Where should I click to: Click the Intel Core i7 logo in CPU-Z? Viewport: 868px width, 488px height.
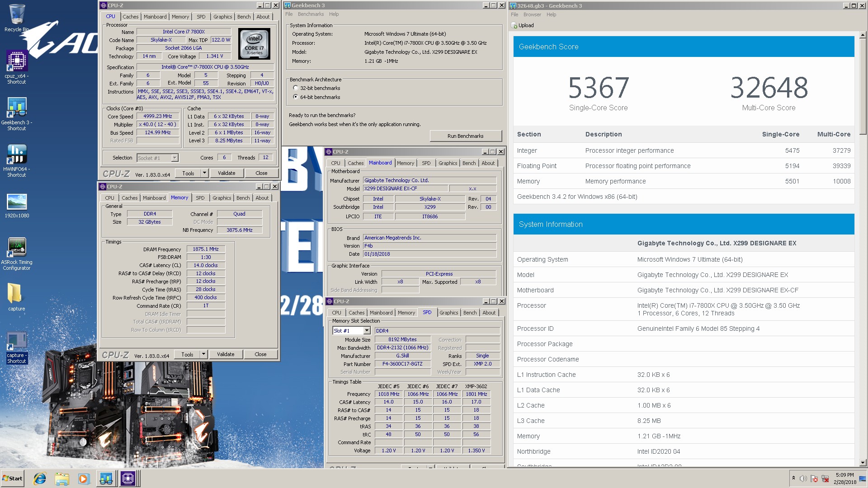(254, 44)
